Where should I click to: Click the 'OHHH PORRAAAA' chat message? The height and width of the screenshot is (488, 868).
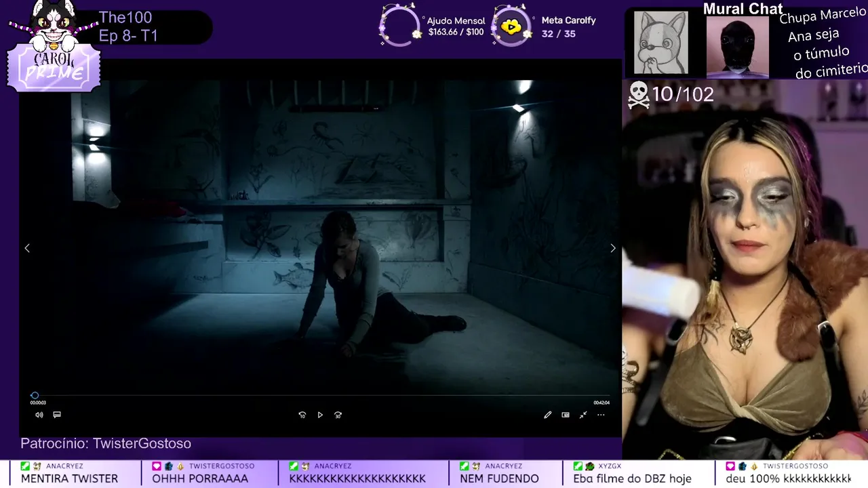pyautogui.click(x=200, y=479)
